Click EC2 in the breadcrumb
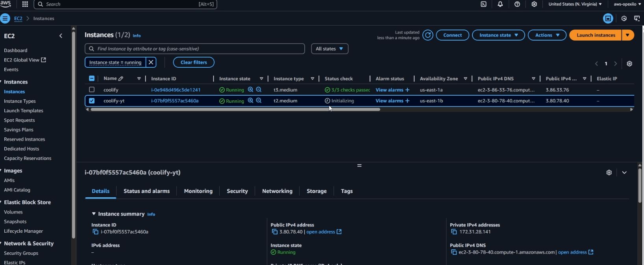This screenshot has height=265, width=644. [18, 19]
